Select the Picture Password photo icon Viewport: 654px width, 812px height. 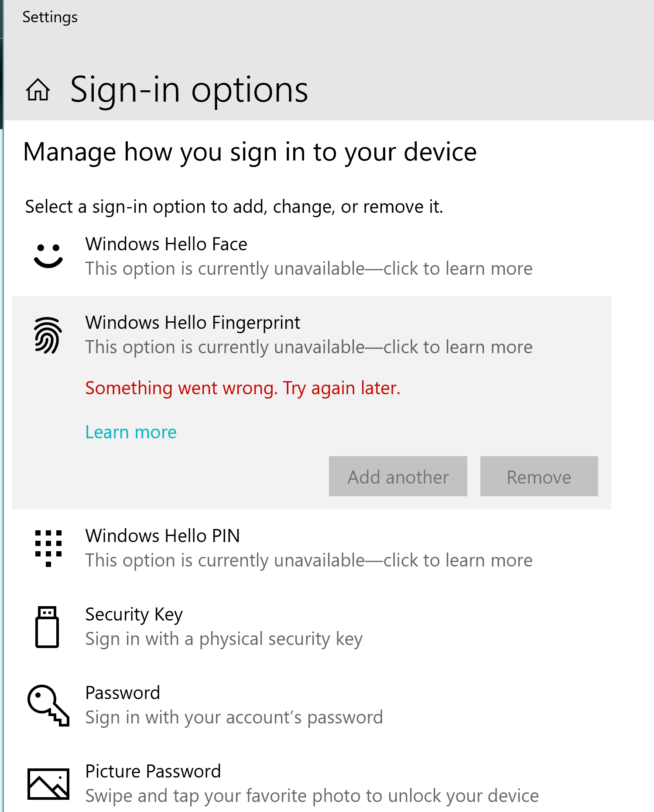(x=49, y=783)
